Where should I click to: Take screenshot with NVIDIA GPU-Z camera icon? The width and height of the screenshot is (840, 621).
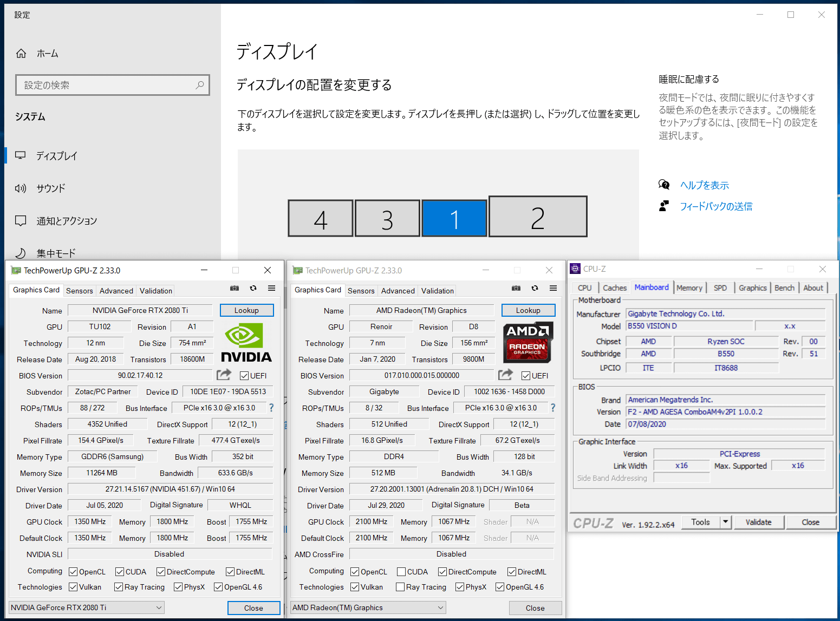[235, 289]
